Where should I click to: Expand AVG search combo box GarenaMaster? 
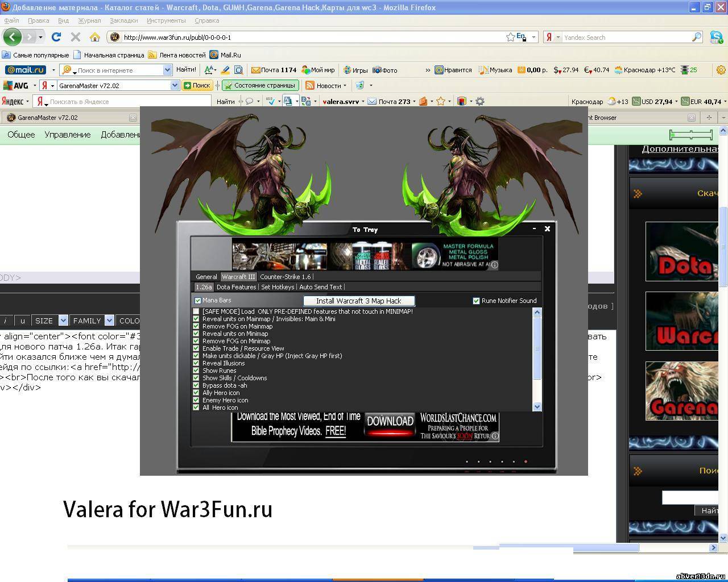175,85
